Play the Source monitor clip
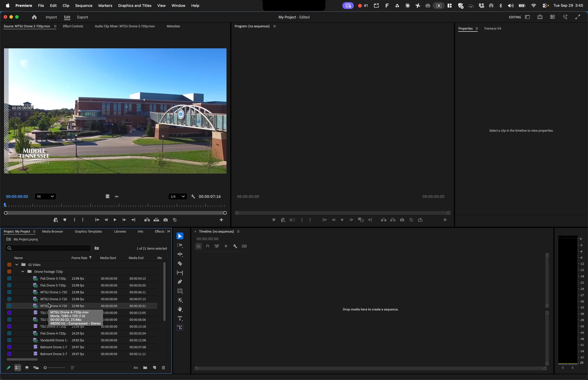This screenshot has height=380, width=588. tap(115, 220)
